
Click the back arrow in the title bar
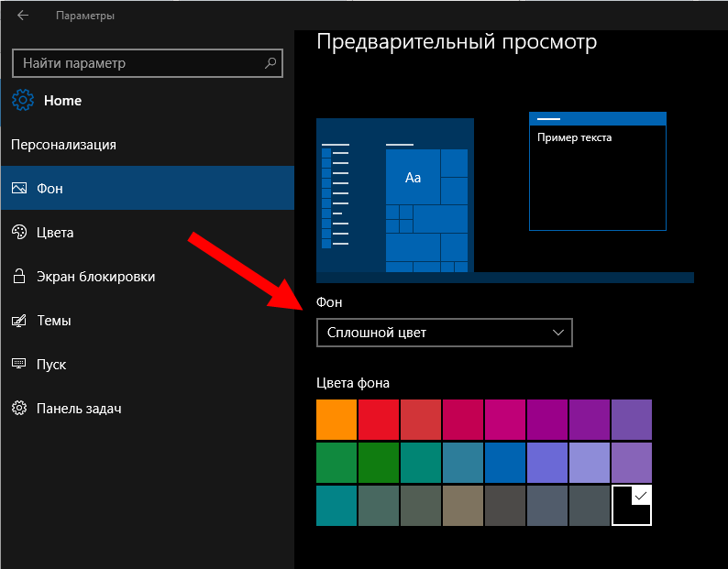click(23, 16)
